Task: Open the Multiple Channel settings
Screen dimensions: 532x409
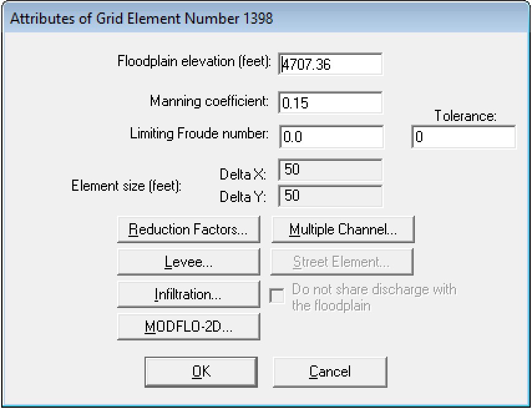Action: 342,229
